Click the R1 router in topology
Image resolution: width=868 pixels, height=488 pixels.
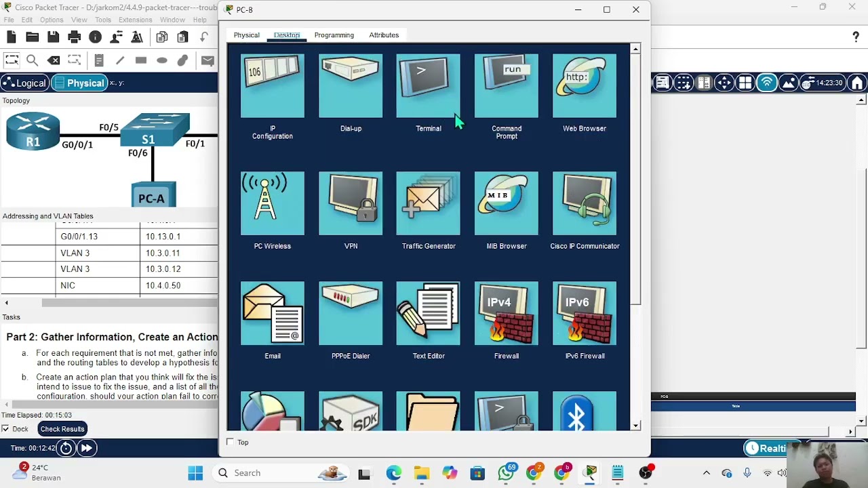click(33, 131)
